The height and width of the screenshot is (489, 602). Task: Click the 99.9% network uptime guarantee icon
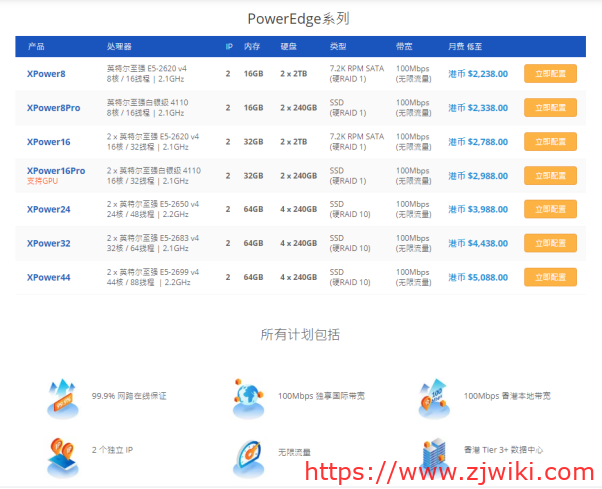pyautogui.click(x=62, y=397)
